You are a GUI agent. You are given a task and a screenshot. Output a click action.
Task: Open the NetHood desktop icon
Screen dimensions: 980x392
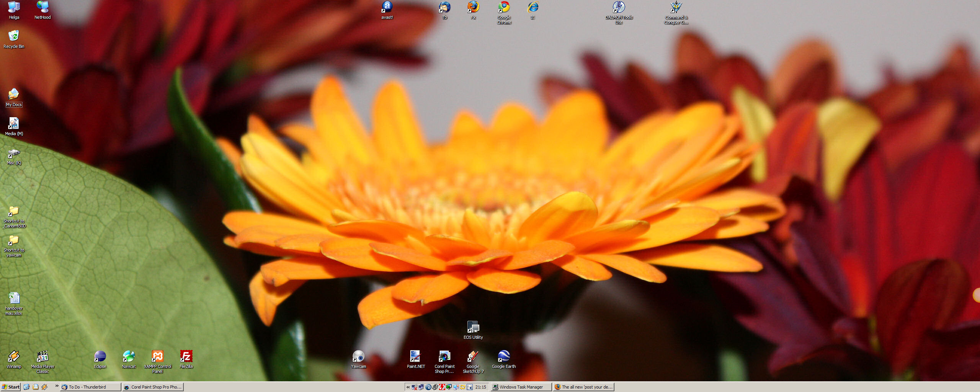pyautogui.click(x=42, y=10)
